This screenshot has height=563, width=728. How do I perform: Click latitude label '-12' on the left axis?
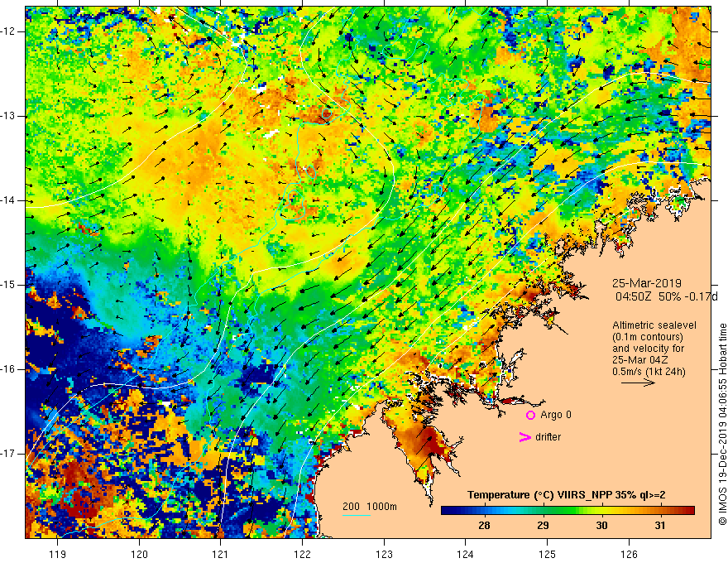(8, 31)
